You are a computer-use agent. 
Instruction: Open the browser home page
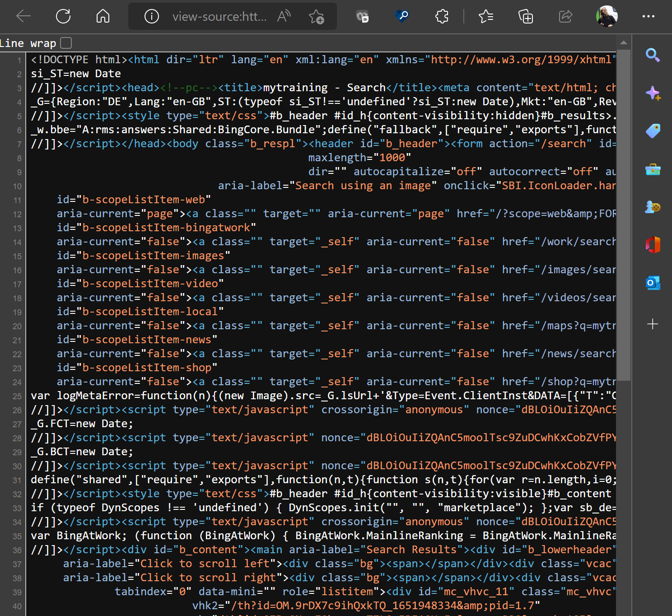103,17
